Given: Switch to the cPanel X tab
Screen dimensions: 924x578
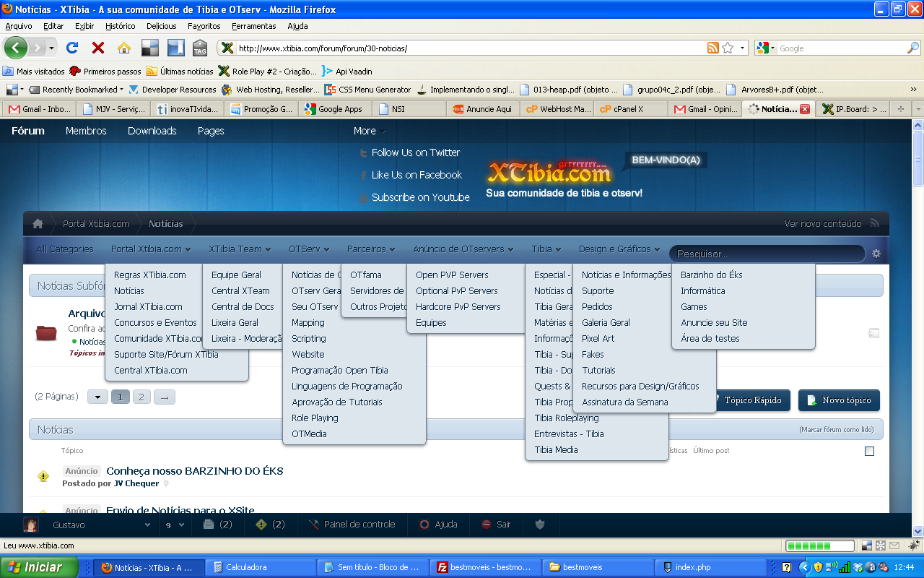Looking at the screenshot, I should (631, 109).
